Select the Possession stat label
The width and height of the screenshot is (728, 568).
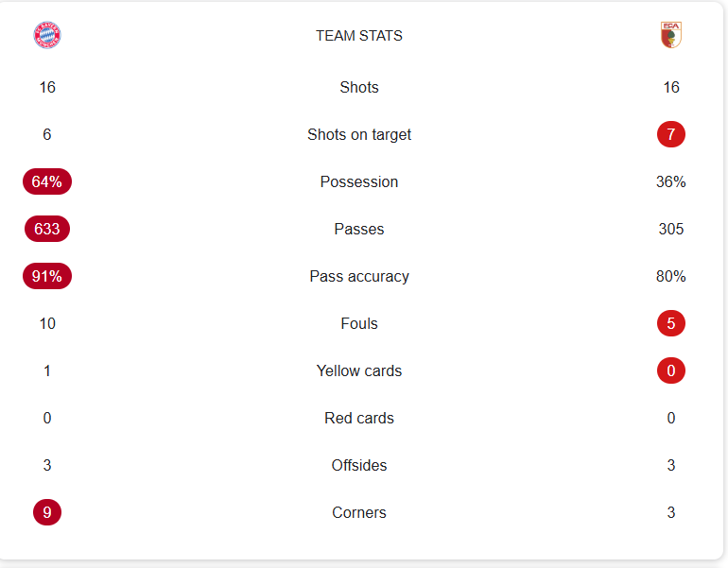click(359, 181)
